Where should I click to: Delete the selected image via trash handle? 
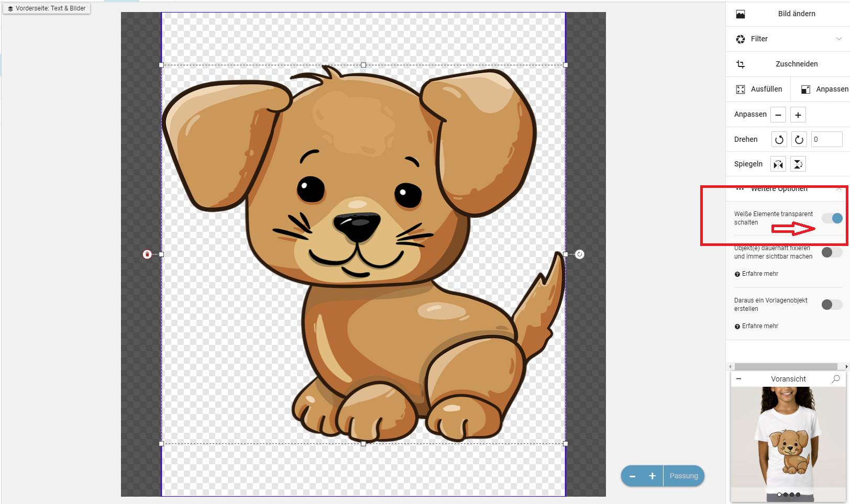(x=147, y=254)
